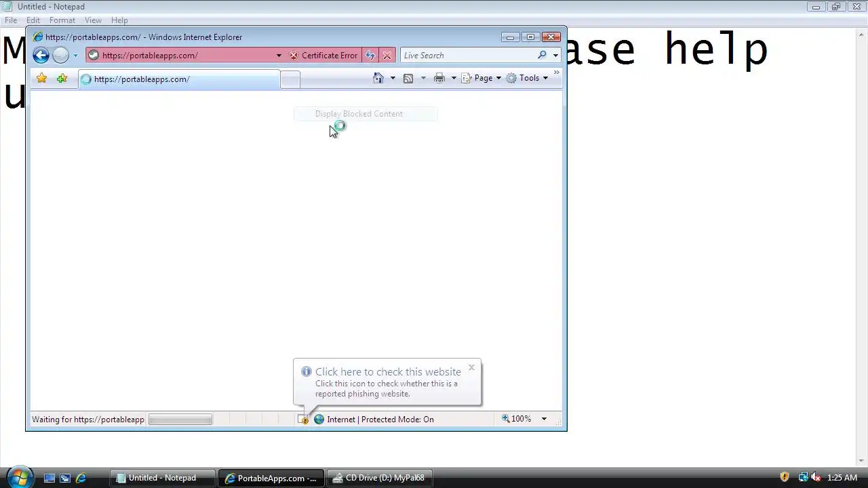The image size is (868, 488).
Task: Open the Page menu
Action: [x=481, y=78]
